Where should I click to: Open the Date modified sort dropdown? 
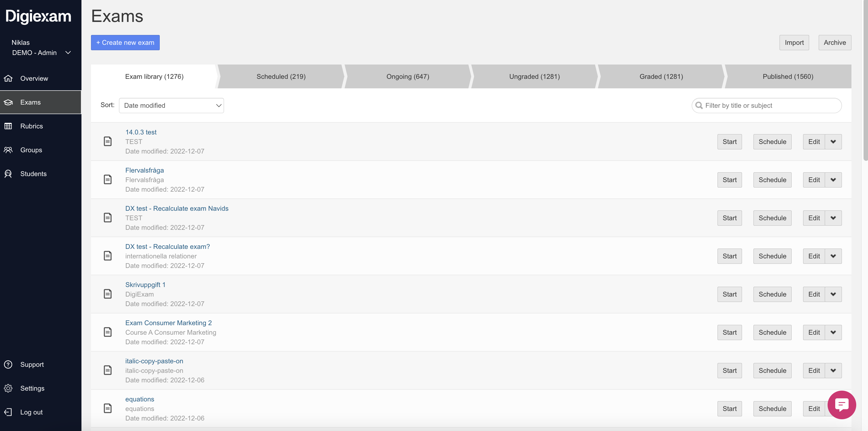[x=171, y=106]
